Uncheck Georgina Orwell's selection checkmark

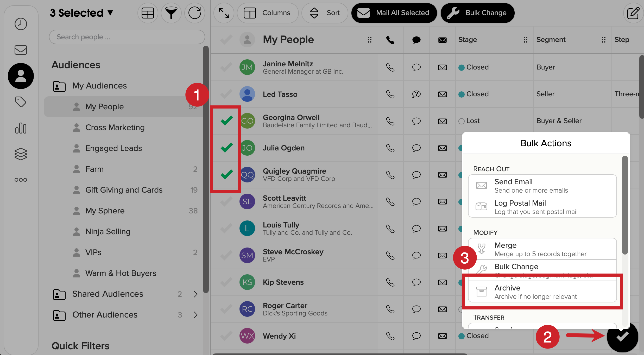226,121
